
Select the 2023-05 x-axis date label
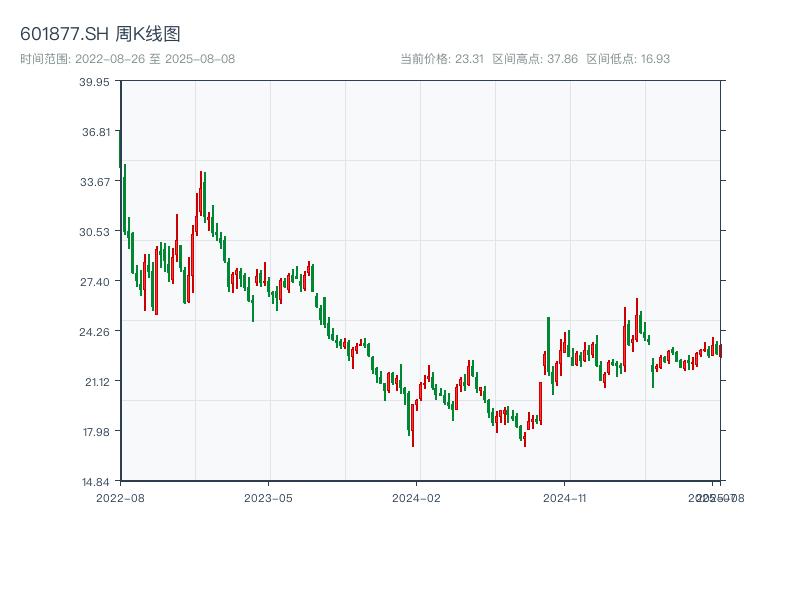pyautogui.click(x=268, y=497)
